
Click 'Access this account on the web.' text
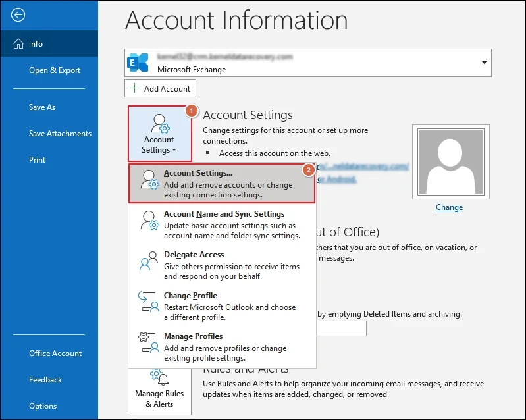275,153
